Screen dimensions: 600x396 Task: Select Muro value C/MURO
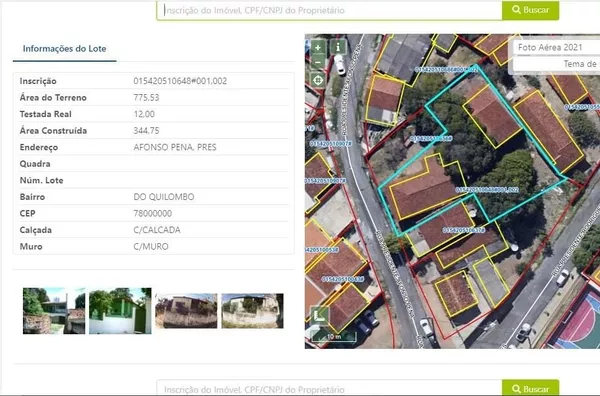(151, 246)
